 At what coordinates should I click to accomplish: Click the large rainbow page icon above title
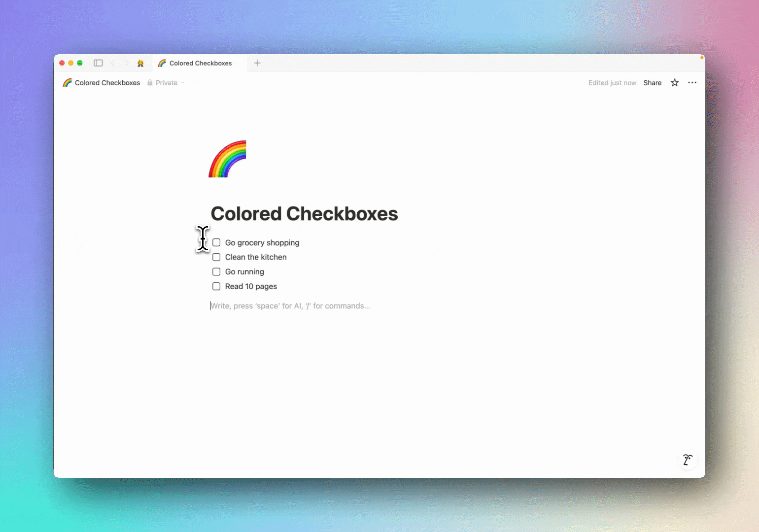click(227, 159)
